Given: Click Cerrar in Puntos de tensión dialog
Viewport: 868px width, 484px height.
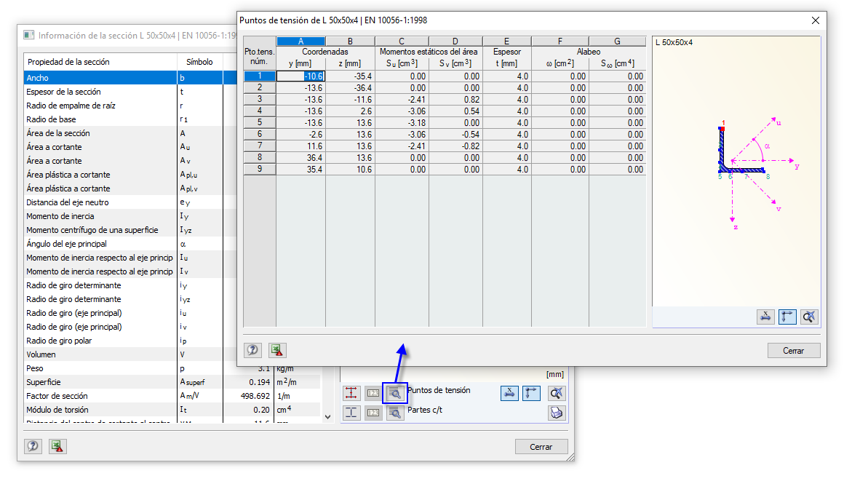Looking at the screenshot, I should coord(793,351).
